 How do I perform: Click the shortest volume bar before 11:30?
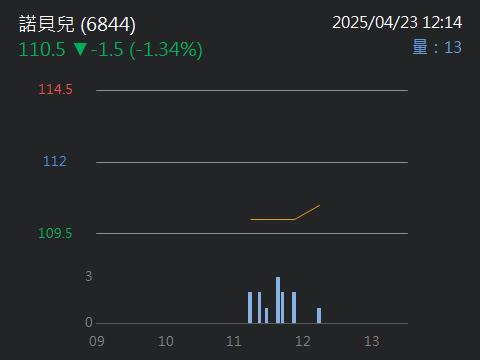(266, 316)
